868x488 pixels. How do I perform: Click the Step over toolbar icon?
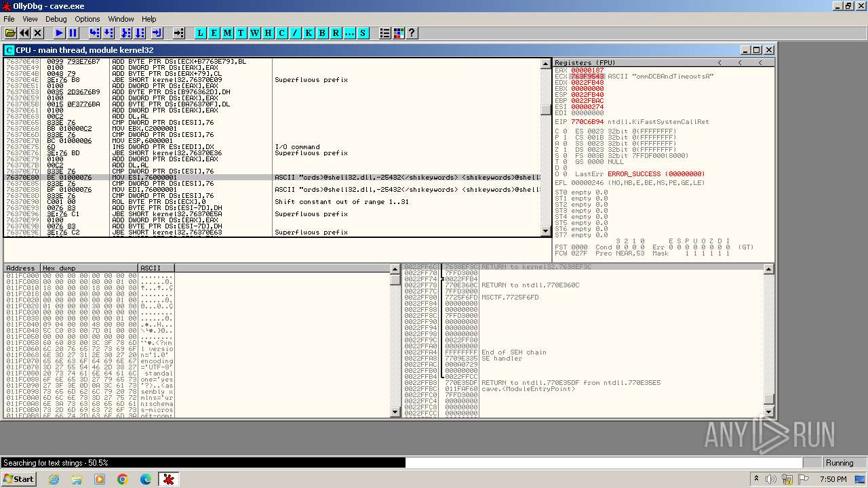108,33
